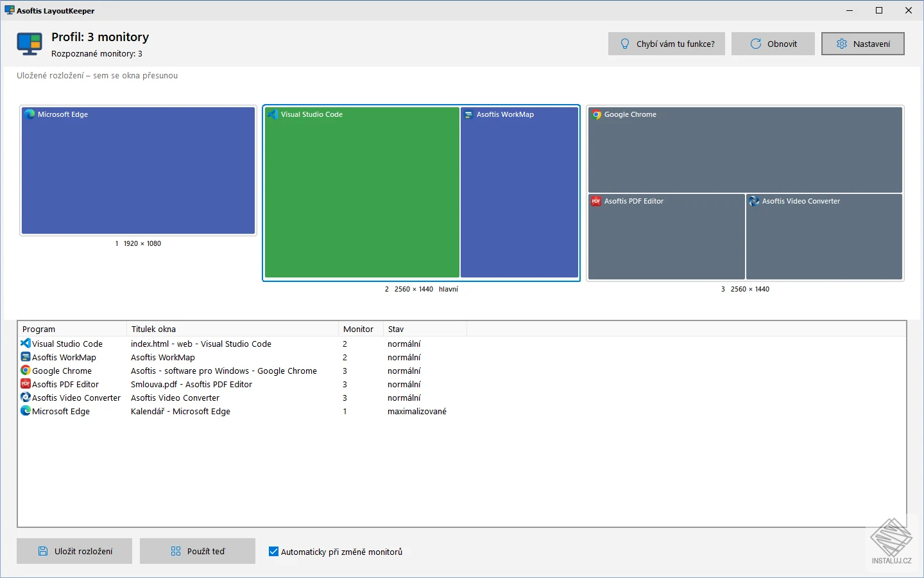Apply layout with Použít teď
924x578 pixels.
coord(198,551)
